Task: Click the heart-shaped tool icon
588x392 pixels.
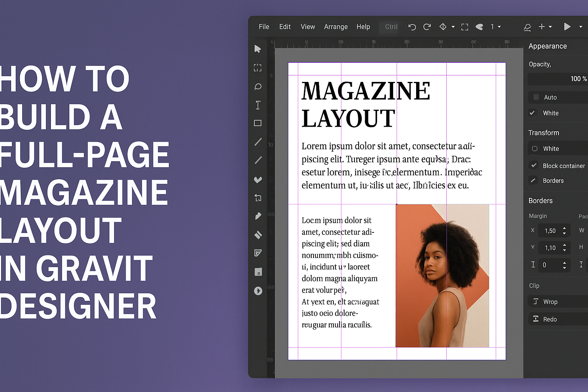Action: [x=258, y=180]
